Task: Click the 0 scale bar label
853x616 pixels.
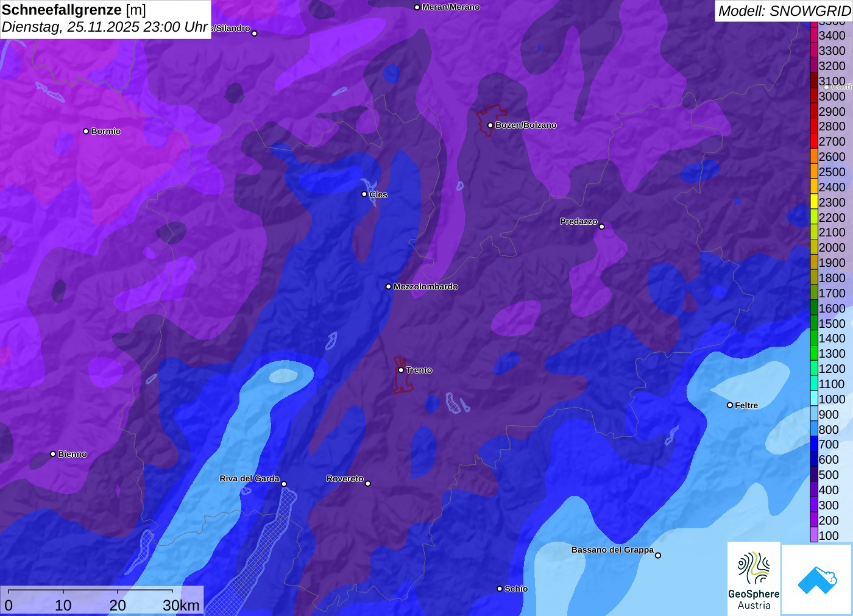Action: [9, 606]
